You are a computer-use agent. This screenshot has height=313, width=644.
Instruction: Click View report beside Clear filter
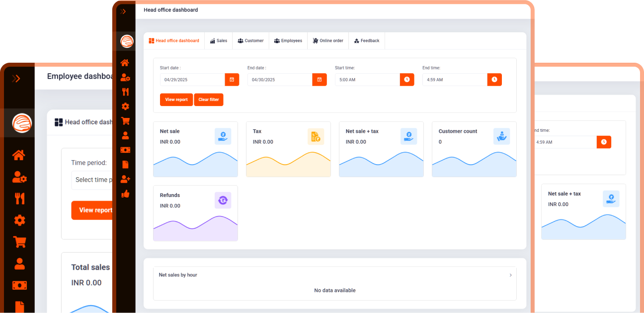(176, 100)
